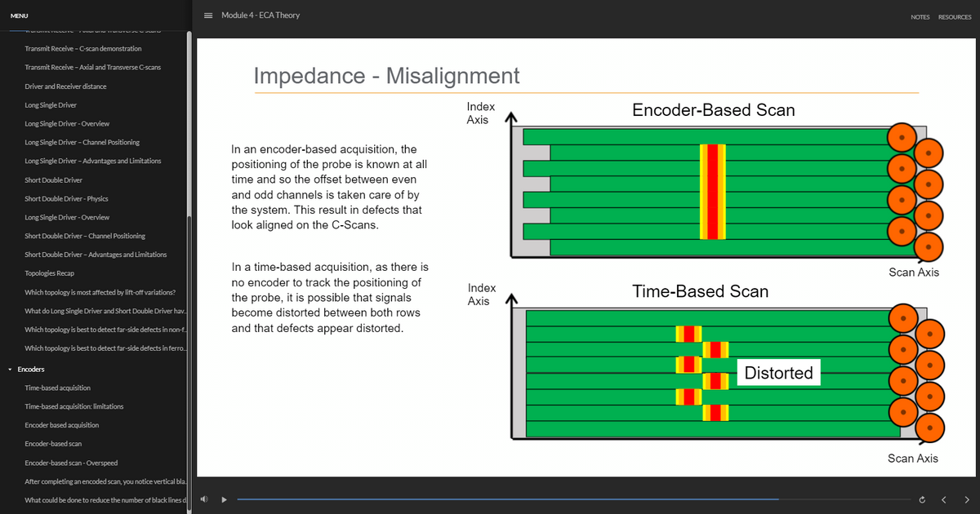This screenshot has width=980, height=514.
Task: Select Encoder based acquisition lesson
Action: coord(62,425)
